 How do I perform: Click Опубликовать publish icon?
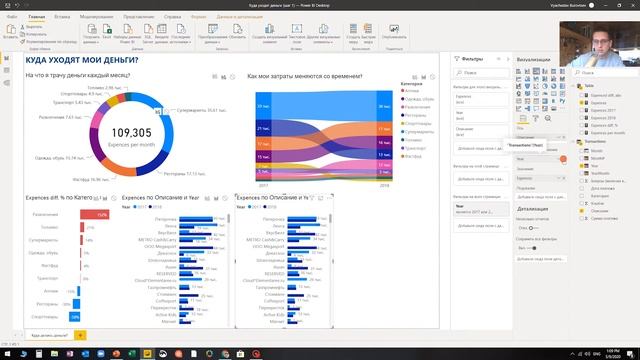[394, 29]
